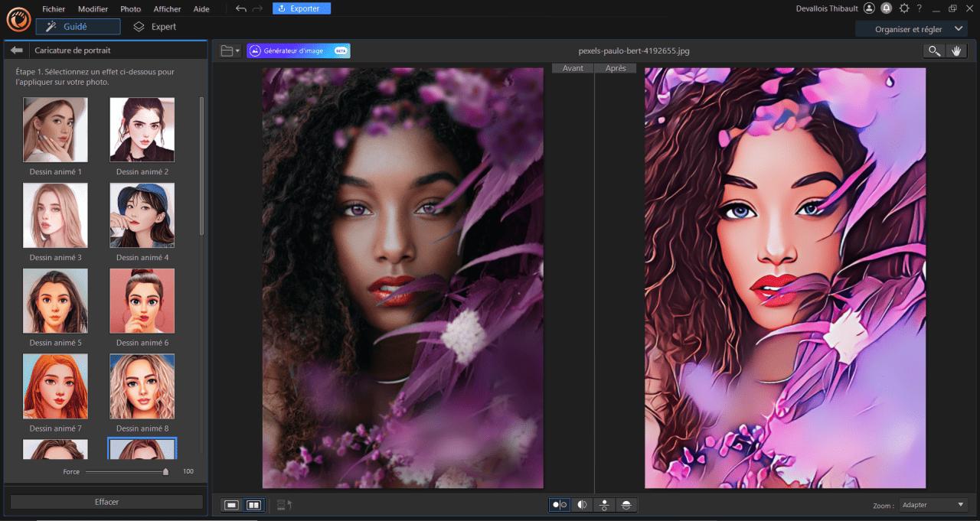Viewport: 980px width, 521px height.
Task: Click the help question mark icon
Action: [x=920, y=8]
